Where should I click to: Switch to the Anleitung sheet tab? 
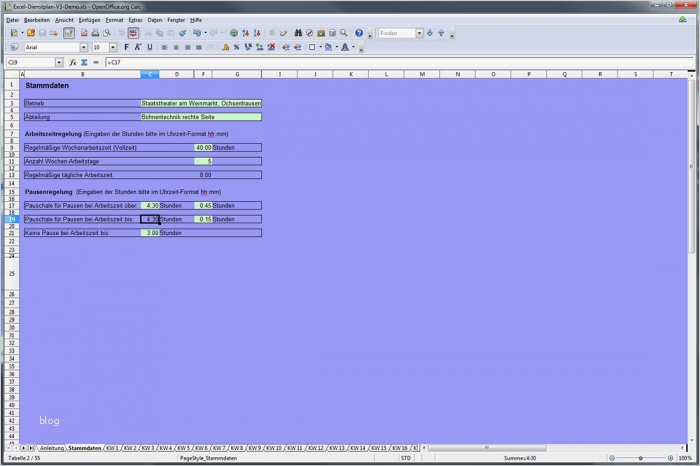pyautogui.click(x=51, y=448)
